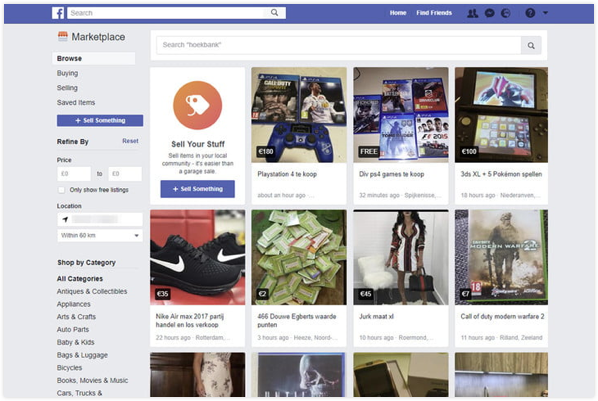Click the location arrow icon

point(65,219)
